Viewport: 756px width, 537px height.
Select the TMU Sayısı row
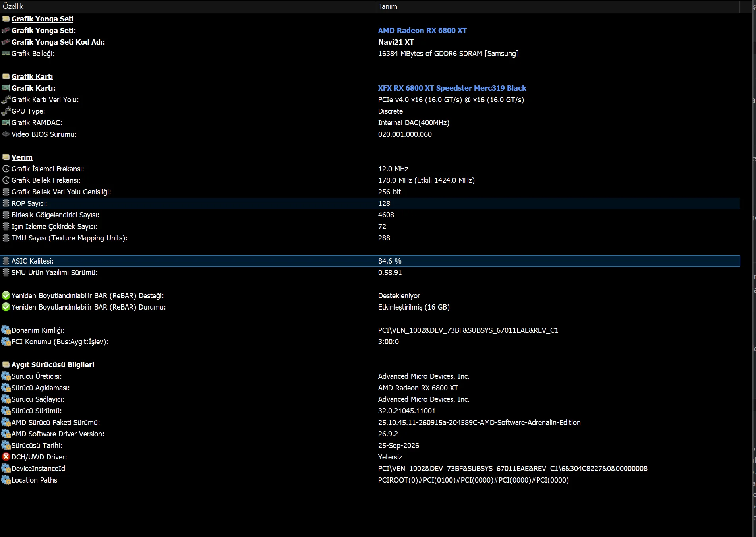(x=370, y=238)
